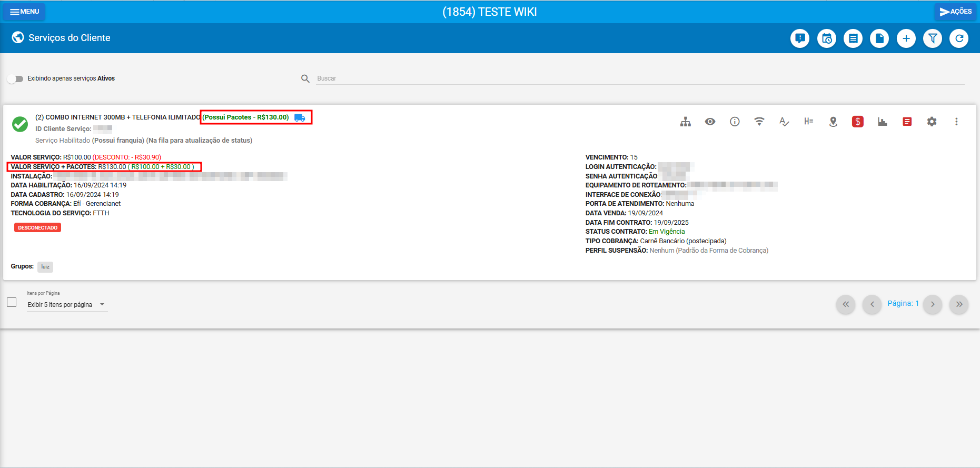
Task: Click the red notes document icon
Action: [x=907, y=122]
